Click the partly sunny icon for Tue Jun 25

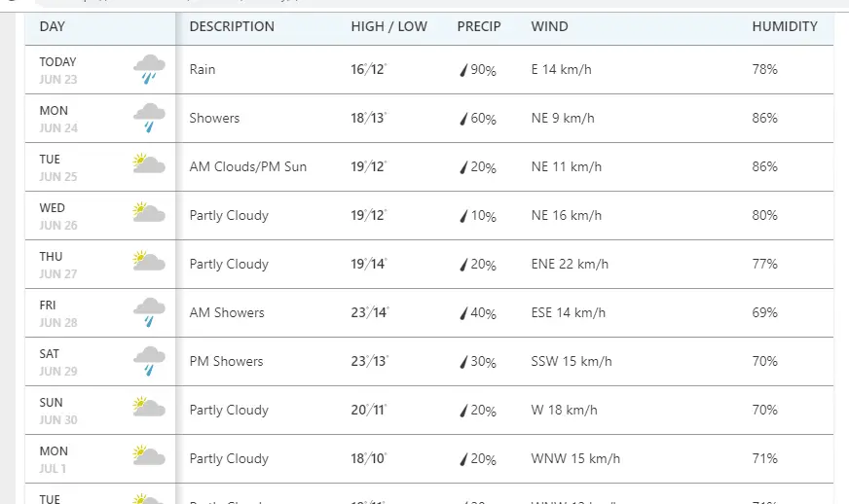pyautogui.click(x=149, y=163)
